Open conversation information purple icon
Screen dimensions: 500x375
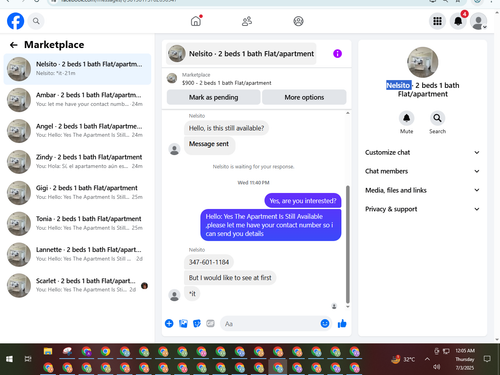click(337, 53)
